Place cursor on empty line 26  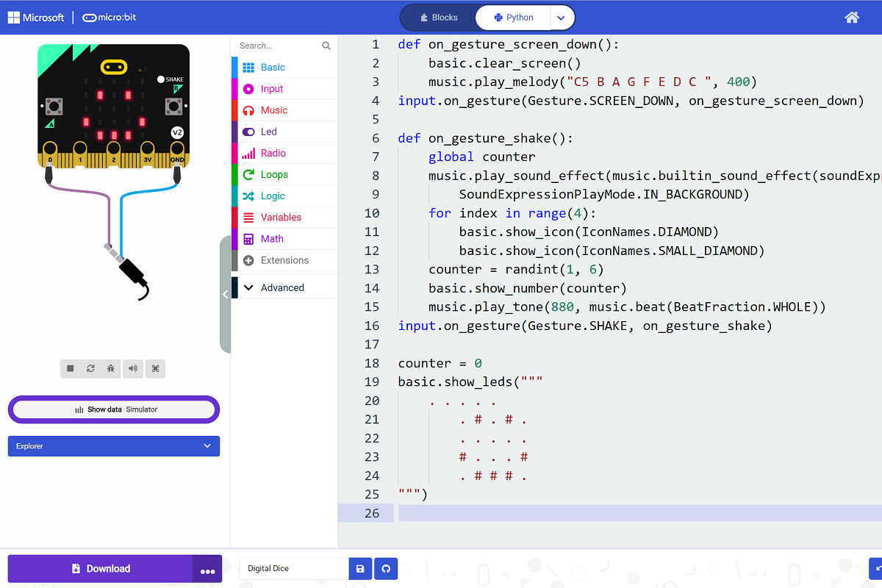(x=639, y=513)
